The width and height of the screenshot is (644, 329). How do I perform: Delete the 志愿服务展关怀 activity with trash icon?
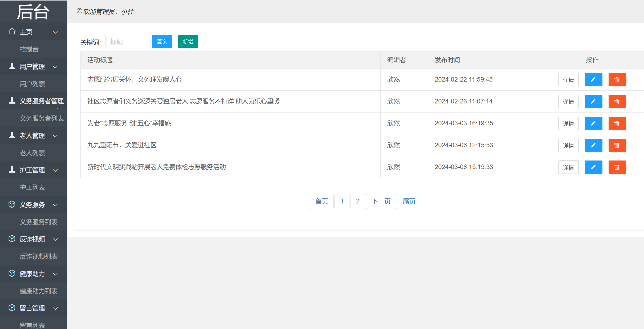pos(617,80)
